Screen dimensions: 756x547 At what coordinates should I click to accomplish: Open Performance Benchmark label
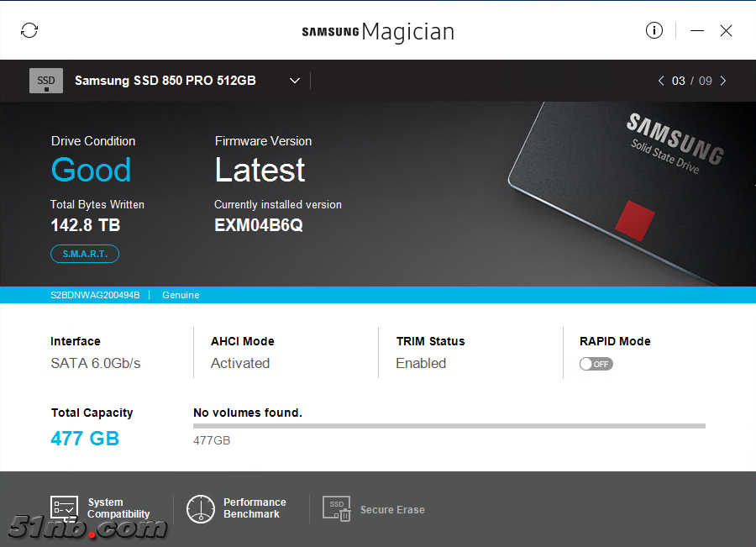click(255, 508)
